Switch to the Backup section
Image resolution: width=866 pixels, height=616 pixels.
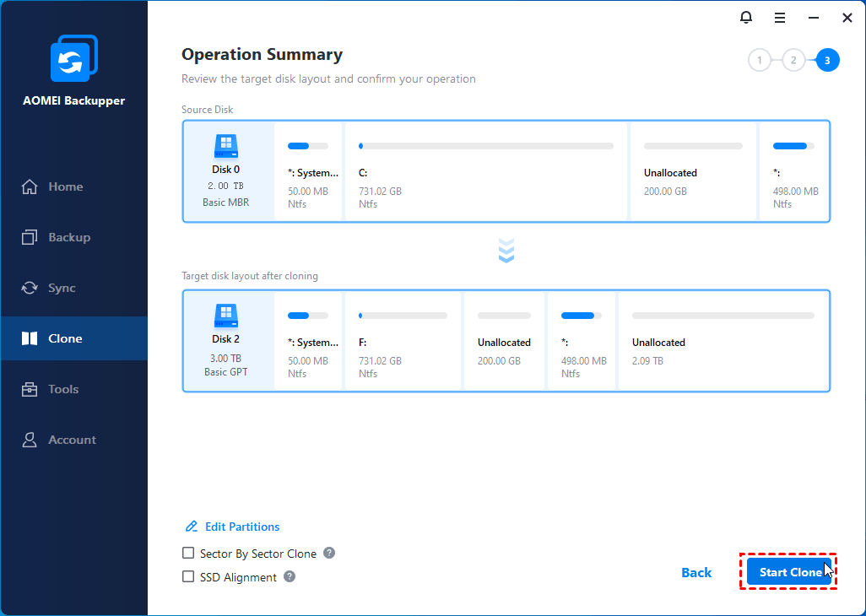pos(68,237)
